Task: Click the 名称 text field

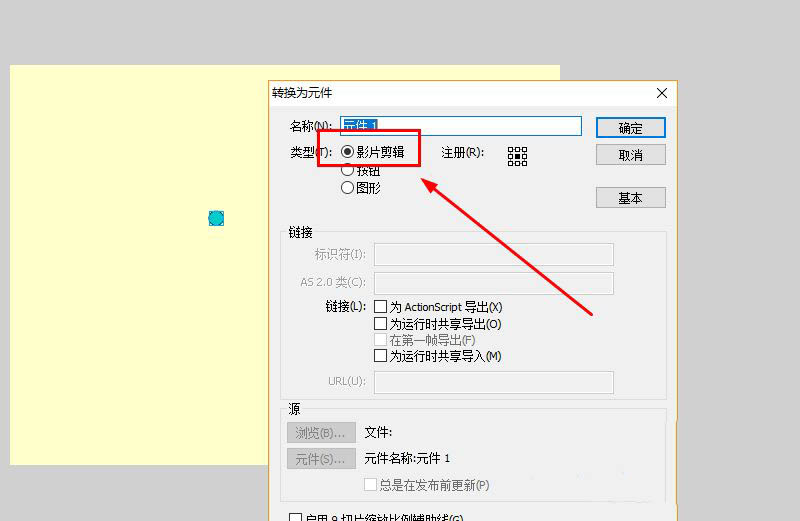Action: (x=461, y=126)
